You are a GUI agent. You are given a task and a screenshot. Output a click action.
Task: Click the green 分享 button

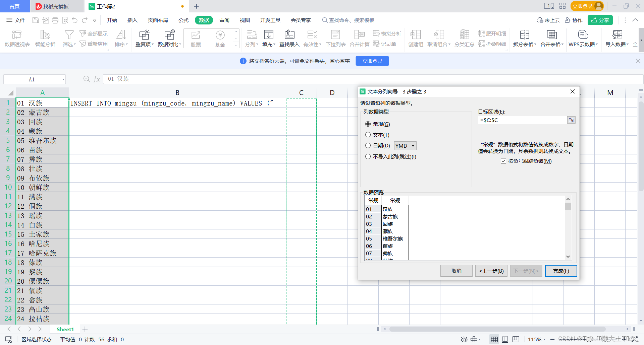pyautogui.click(x=600, y=20)
